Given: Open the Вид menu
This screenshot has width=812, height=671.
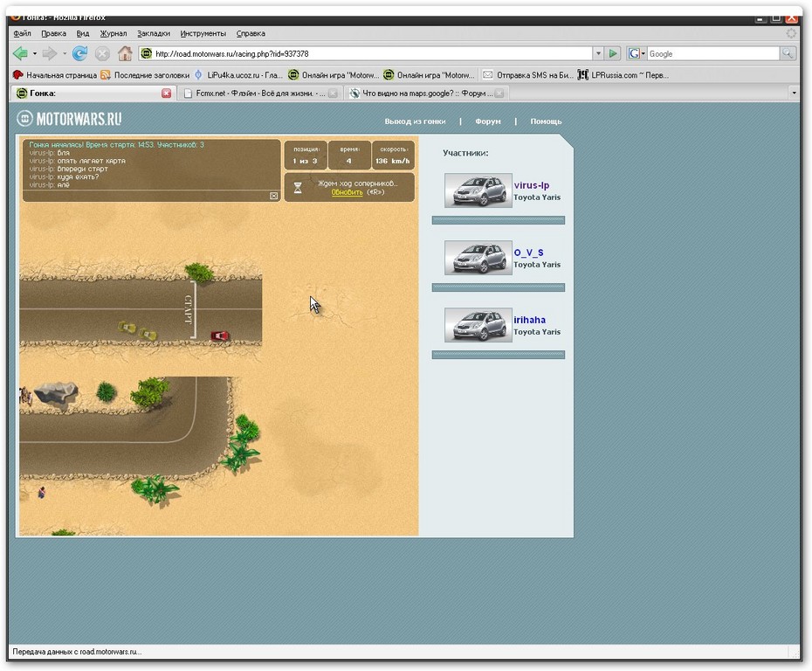Looking at the screenshot, I should click(83, 33).
